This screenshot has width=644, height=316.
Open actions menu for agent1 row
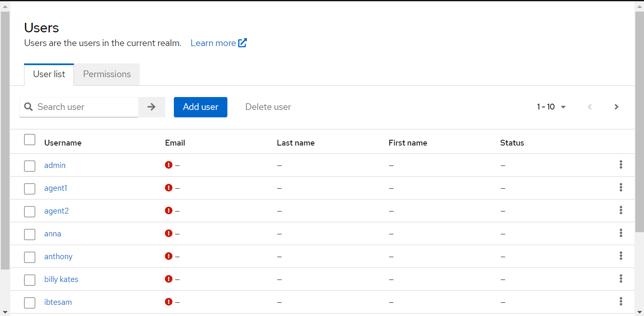[621, 187]
